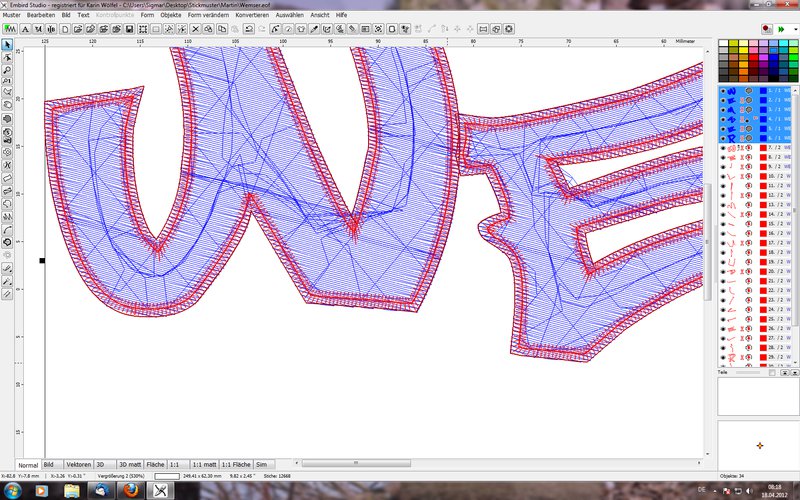Switch to the Fläche view tab
Viewport: 800px width, 500px height.
point(156,464)
